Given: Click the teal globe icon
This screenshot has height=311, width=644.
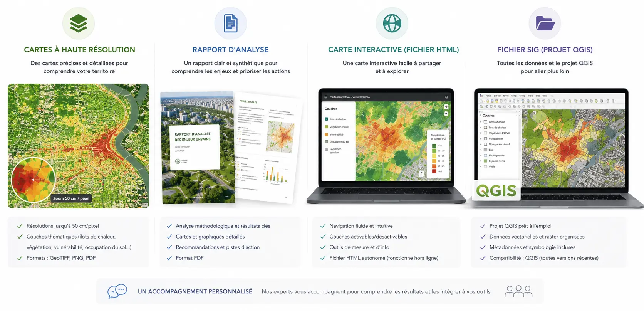Looking at the screenshot, I should [x=392, y=23].
